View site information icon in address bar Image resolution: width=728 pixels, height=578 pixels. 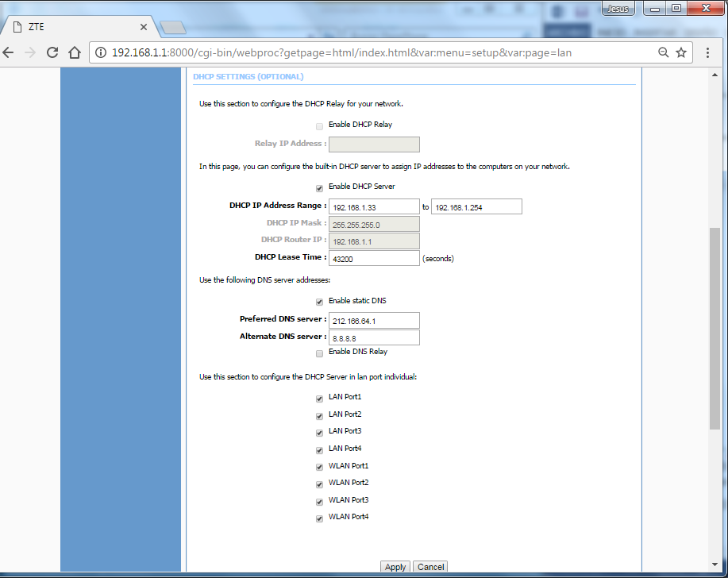click(x=101, y=52)
